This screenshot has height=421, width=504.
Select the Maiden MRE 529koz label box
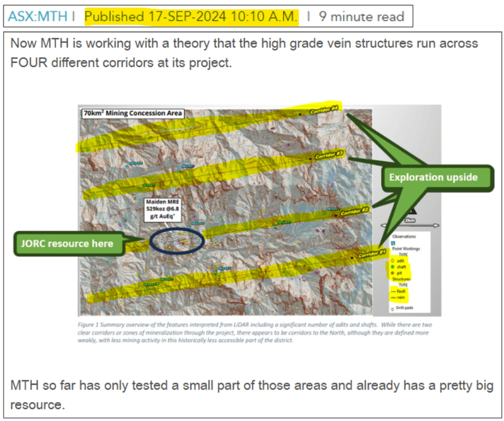163,209
